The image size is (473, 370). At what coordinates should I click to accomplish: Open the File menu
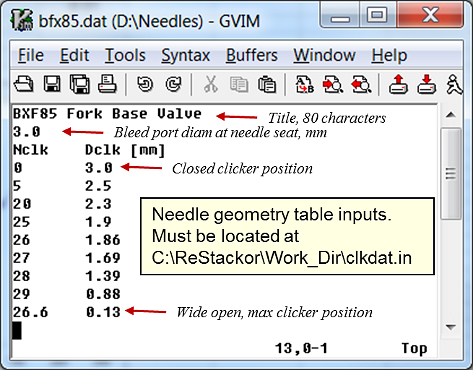tap(31, 55)
